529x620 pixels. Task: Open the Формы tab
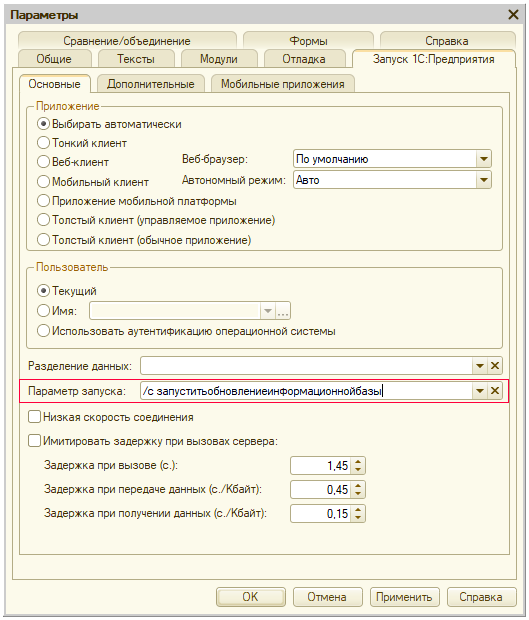308,41
